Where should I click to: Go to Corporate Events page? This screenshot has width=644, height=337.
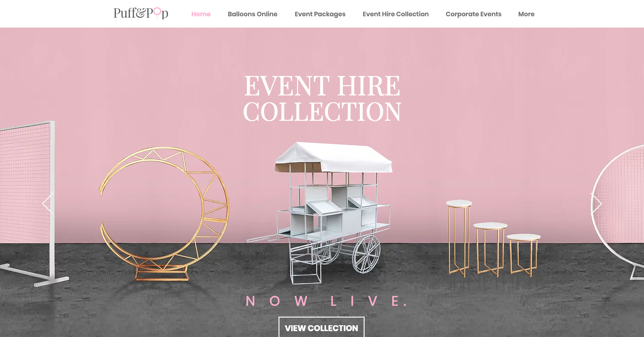(x=473, y=14)
